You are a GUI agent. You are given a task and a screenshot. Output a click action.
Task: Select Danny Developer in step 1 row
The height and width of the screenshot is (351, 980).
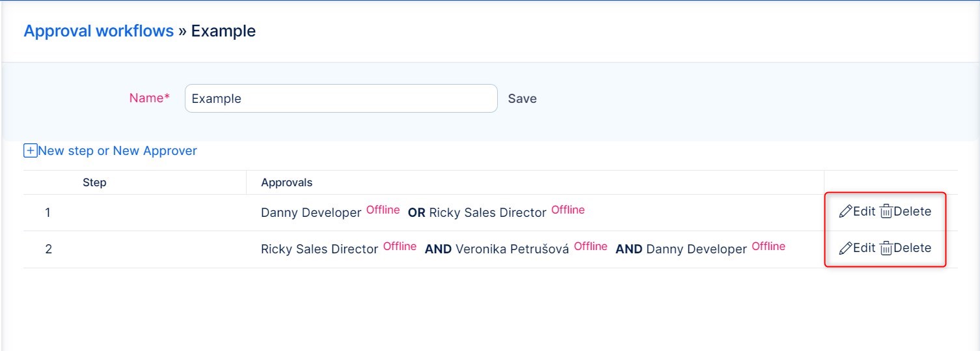pos(310,212)
